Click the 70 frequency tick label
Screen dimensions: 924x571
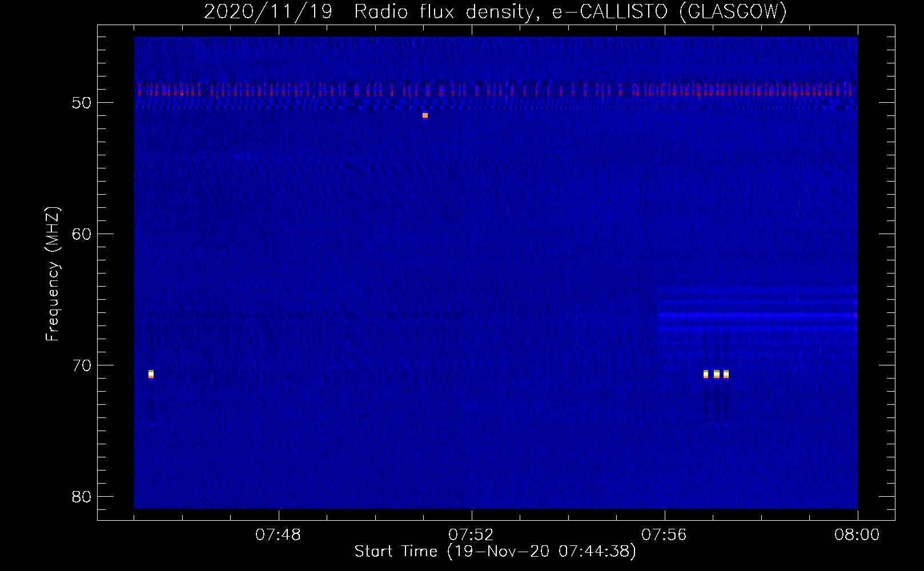tap(82, 365)
